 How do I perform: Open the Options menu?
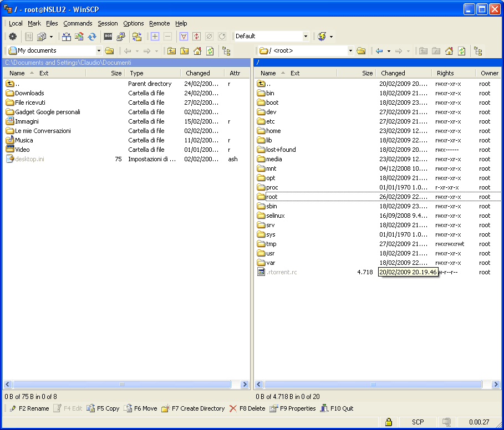(134, 23)
